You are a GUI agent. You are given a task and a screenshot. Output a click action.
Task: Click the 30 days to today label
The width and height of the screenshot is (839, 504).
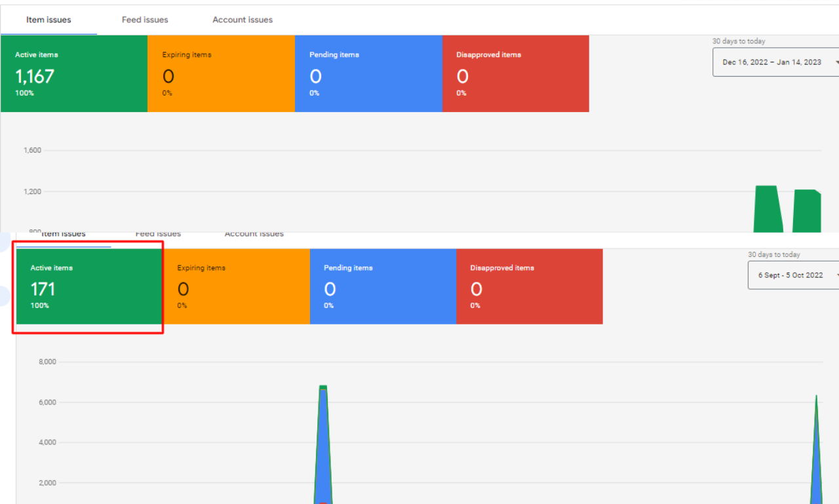tap(739, 41)
